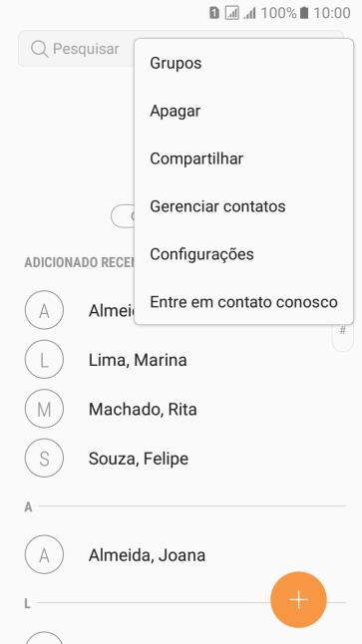362x644 pixels.
Task: Tap the S avatar for Souza, Felipe
Action: point(44,458)
